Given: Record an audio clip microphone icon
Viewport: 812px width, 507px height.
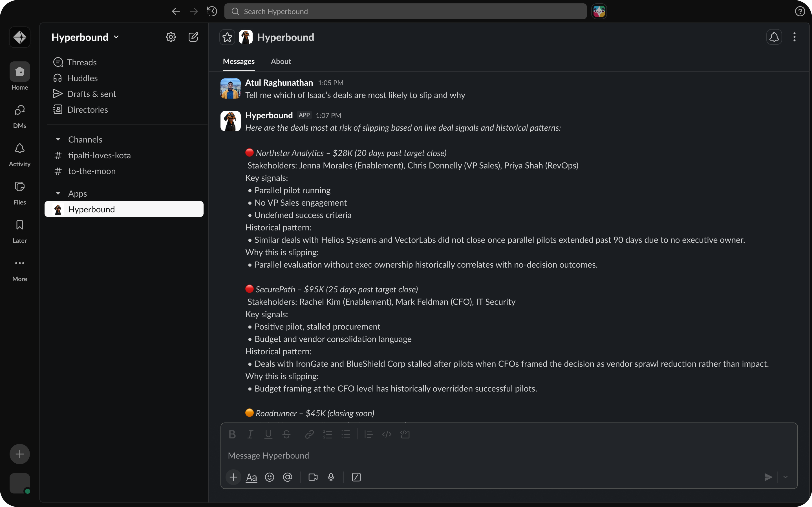Looking at the screenshot, I should [331, 477].
